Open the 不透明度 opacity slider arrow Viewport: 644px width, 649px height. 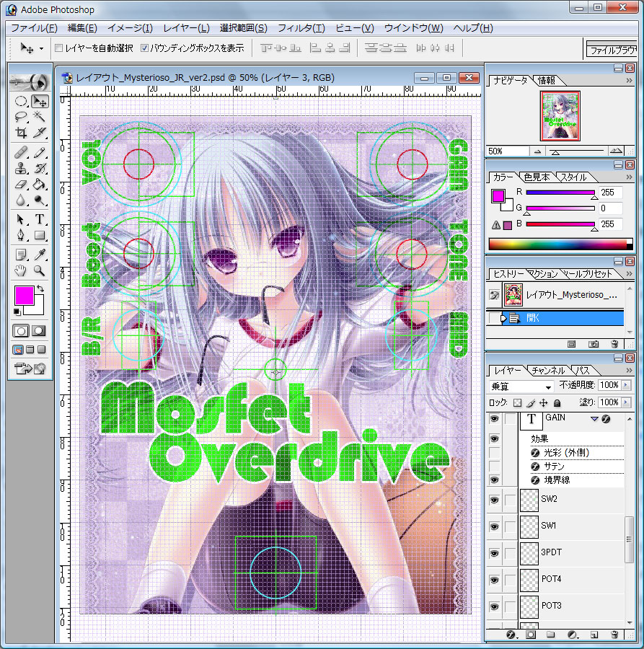click(626, 385)
